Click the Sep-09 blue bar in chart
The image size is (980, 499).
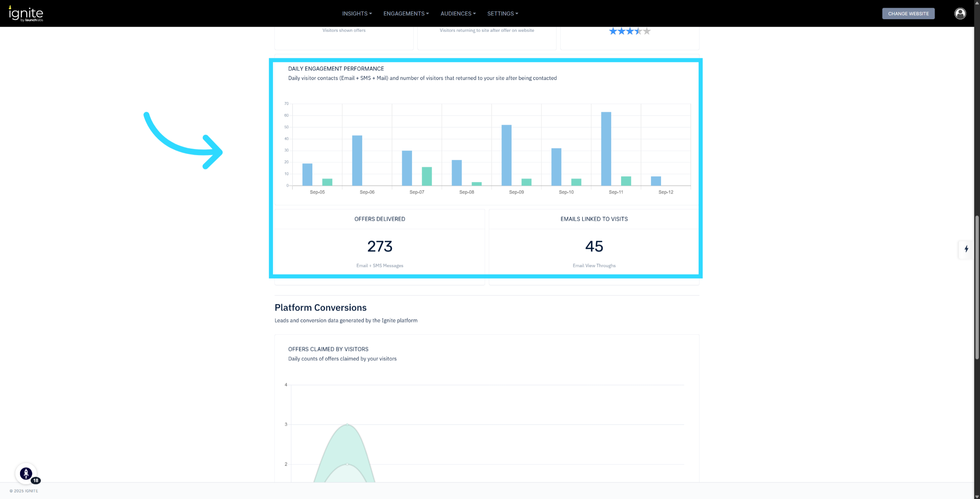coord(506,155)
